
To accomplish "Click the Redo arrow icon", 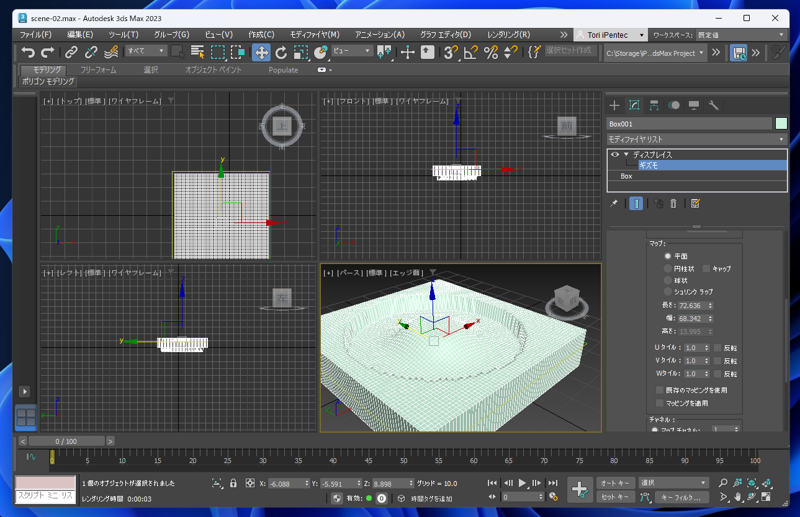I will pos(47,52).
